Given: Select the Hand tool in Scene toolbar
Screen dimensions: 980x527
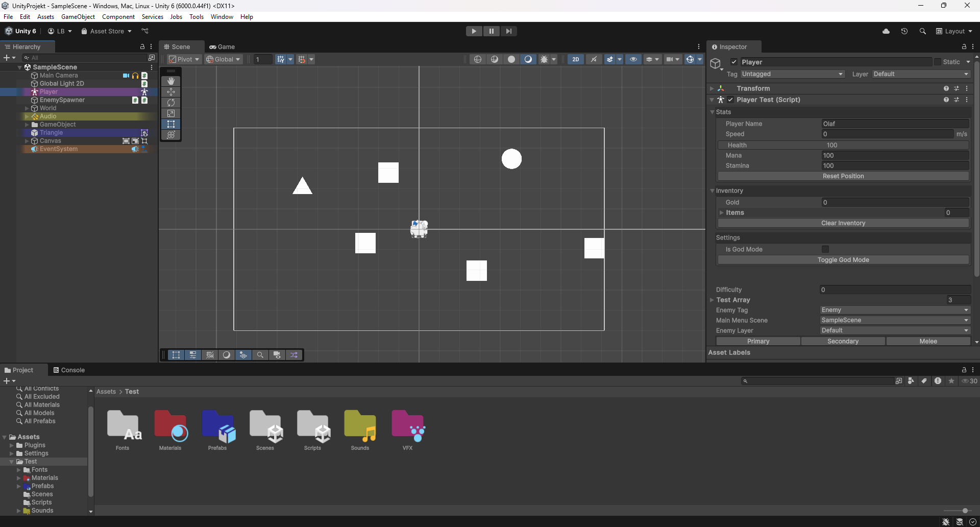Looking at the screenshot, I should pos(171,81).
